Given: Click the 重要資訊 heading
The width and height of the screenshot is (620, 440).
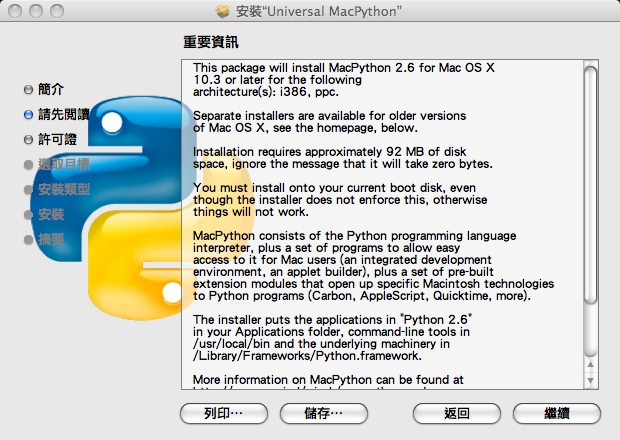Looking at the screenshot, I should click(211, 42).
